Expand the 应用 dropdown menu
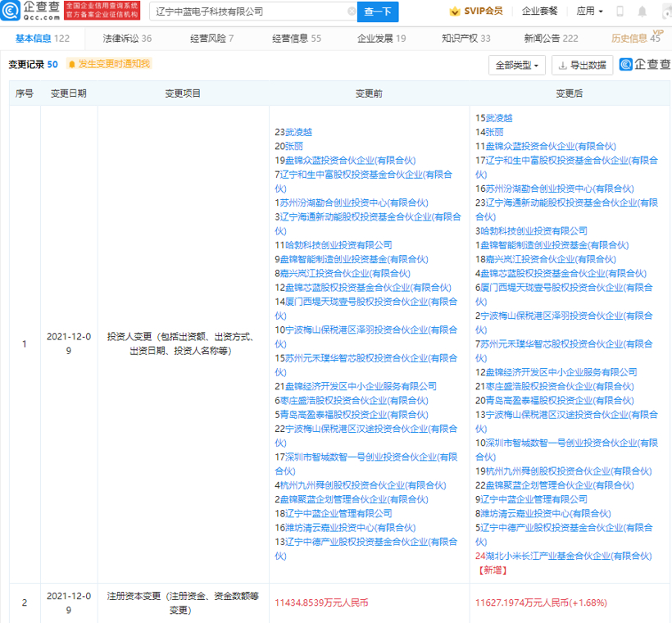 [590, 11]
